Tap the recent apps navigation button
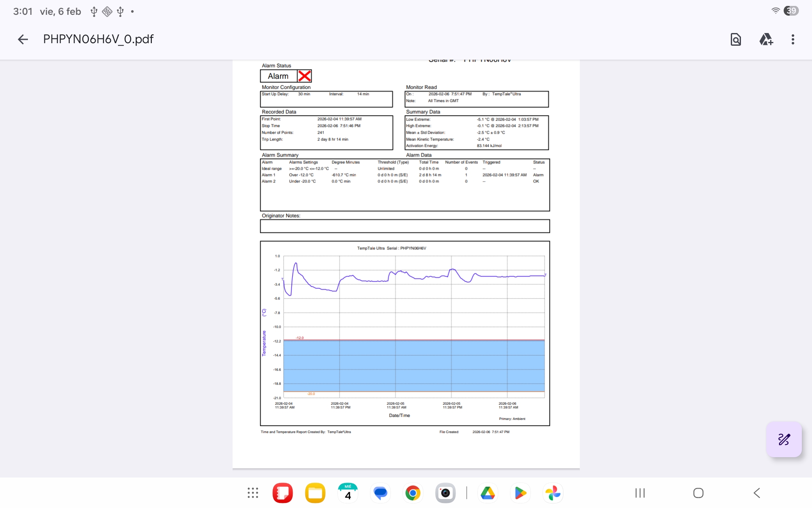Screen dimensions: 812x508 640,493
